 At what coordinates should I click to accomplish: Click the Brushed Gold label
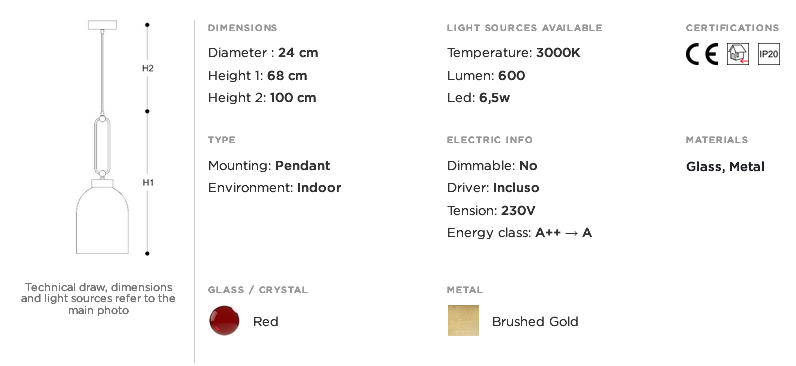click(535, 321)
